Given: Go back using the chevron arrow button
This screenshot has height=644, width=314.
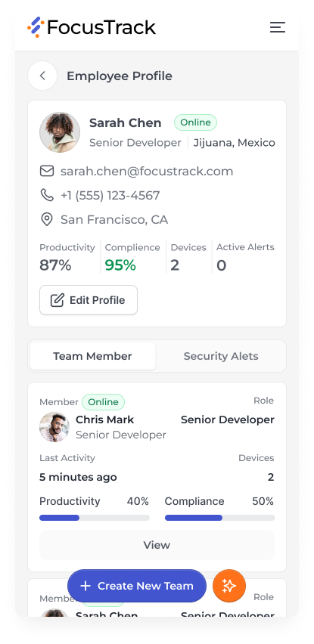Looking at the screenshot, I should click(x=42, y=76).
